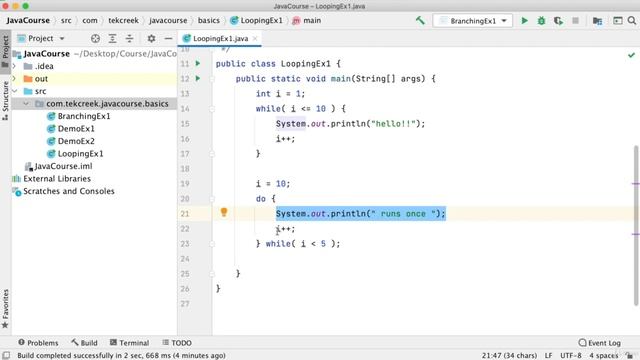Open the window layout icon beside search
This screenshot has height=360, width=640.
618,20
